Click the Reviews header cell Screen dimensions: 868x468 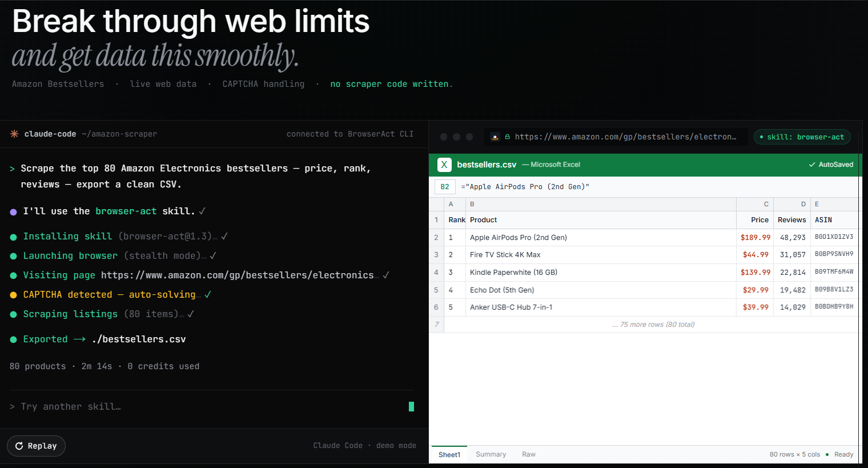792,220
